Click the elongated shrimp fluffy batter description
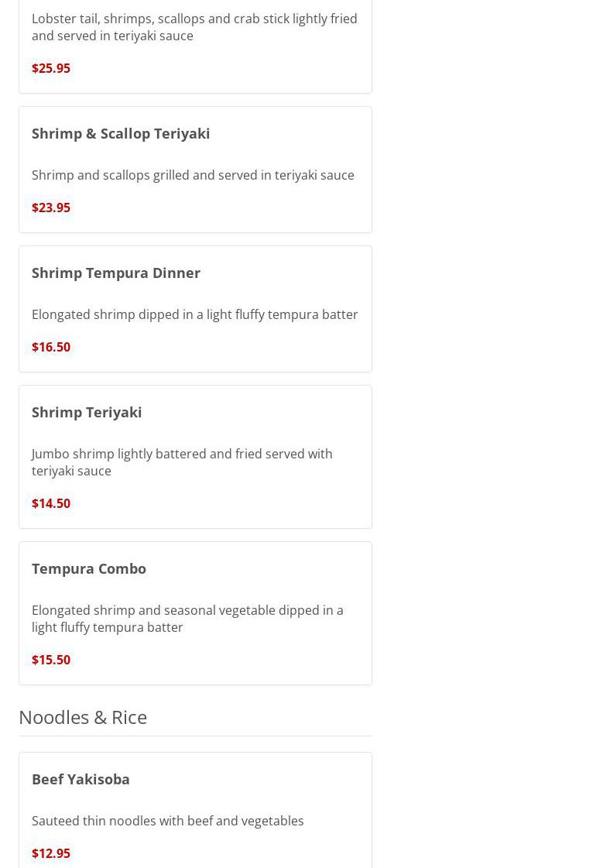The image size is (596, 868). tap(195, 314)
